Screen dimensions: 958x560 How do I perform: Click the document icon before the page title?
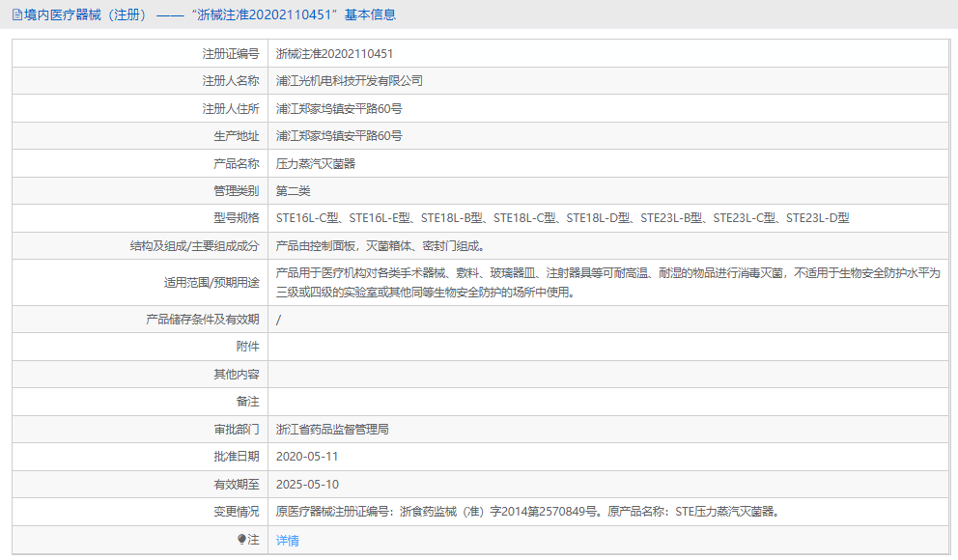[x=15, y=14]
